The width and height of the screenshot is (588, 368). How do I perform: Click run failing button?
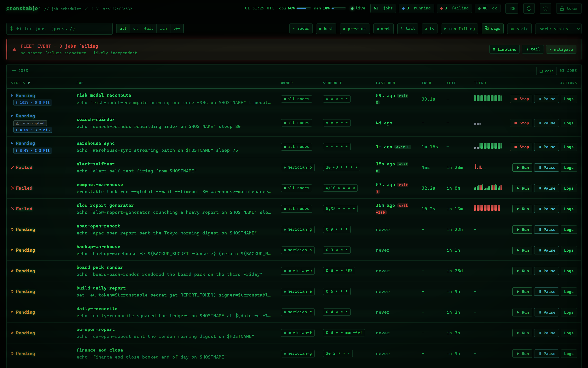point(460,29)
